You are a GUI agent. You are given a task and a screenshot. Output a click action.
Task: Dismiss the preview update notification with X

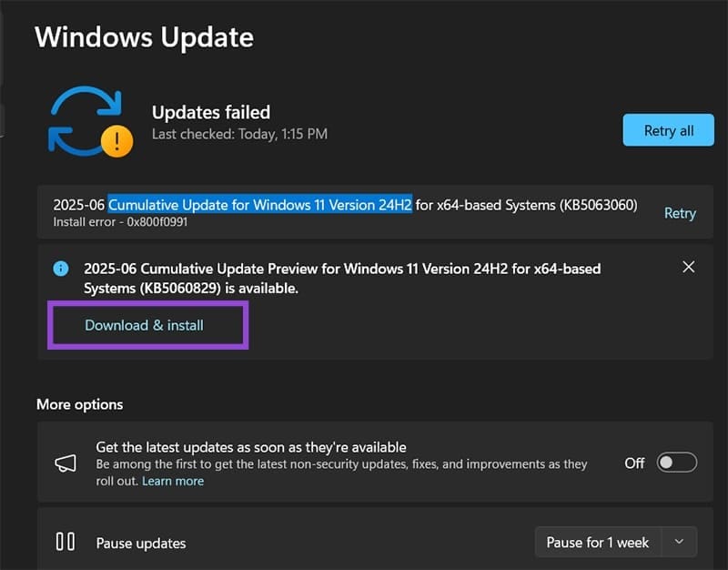click(x=688, y=267)
